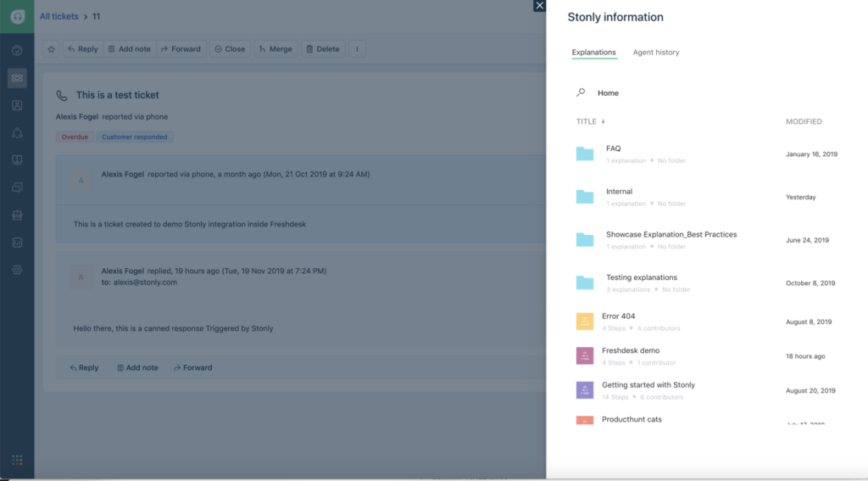The image size is (868, 481).
Task: Star this ticket
Action: 52,48
